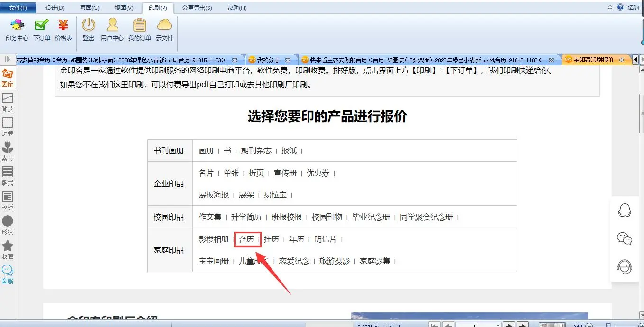Switch to the 设计(D) ribbon tab
This screenshot has width=644, height=327.
55,8
